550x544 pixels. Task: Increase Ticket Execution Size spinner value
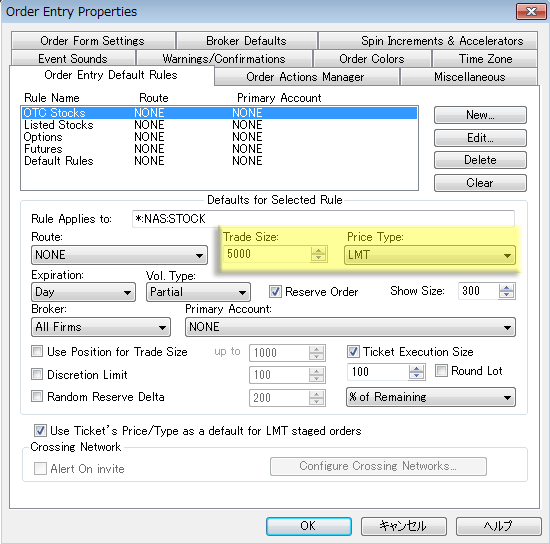coord(417,369)
